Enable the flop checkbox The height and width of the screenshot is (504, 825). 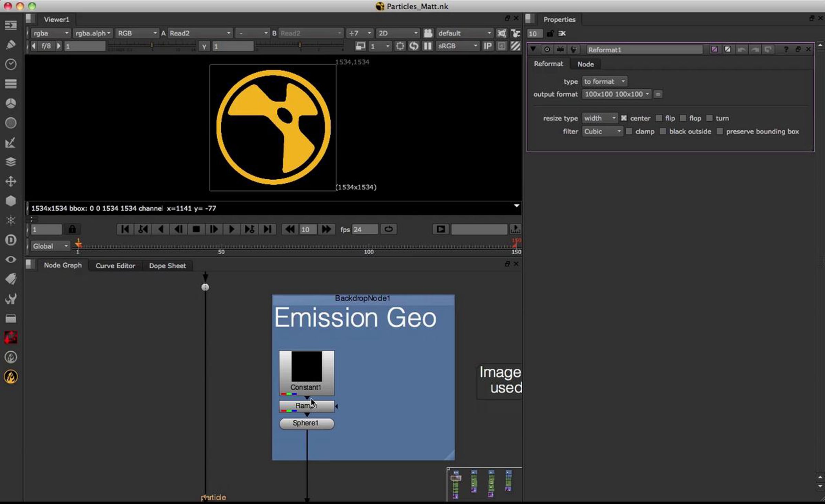683,118
